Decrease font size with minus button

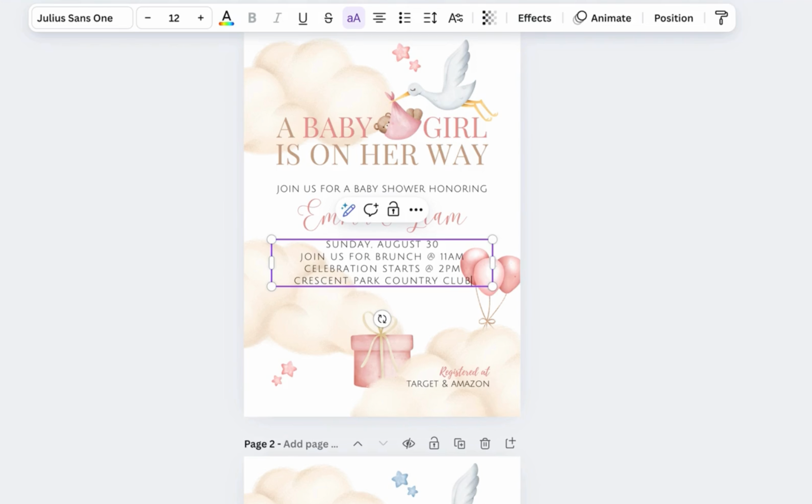coord(148,18)
